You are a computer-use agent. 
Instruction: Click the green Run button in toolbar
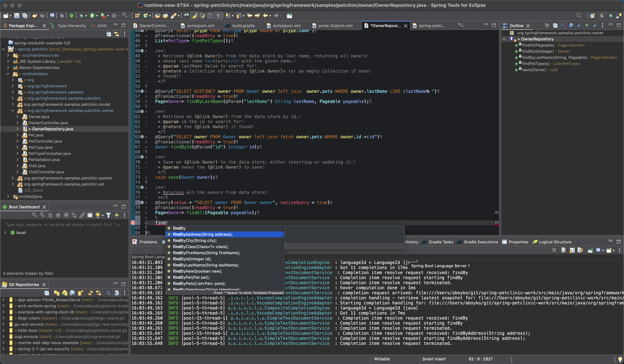(x=92, y=16)
